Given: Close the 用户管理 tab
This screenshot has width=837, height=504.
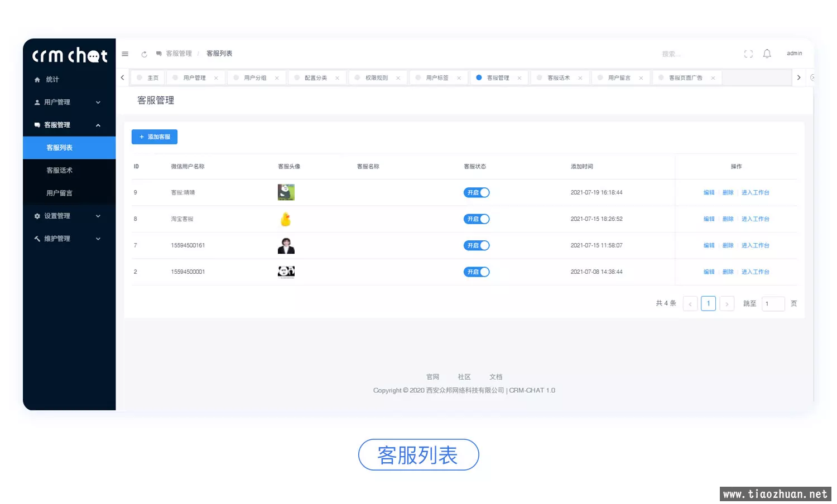Looking at the screenshot, I should coord(216,78).
